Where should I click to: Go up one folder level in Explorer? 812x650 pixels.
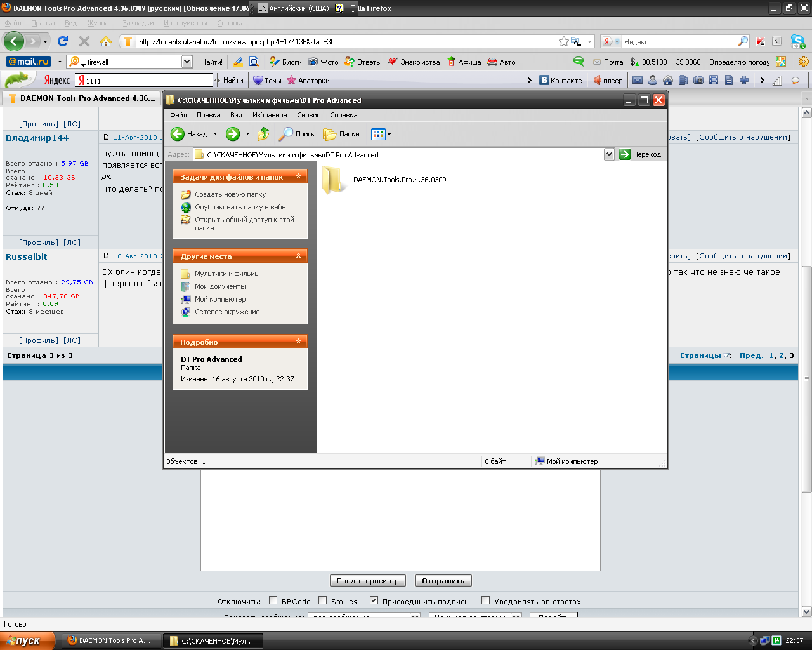click(263, 134)
